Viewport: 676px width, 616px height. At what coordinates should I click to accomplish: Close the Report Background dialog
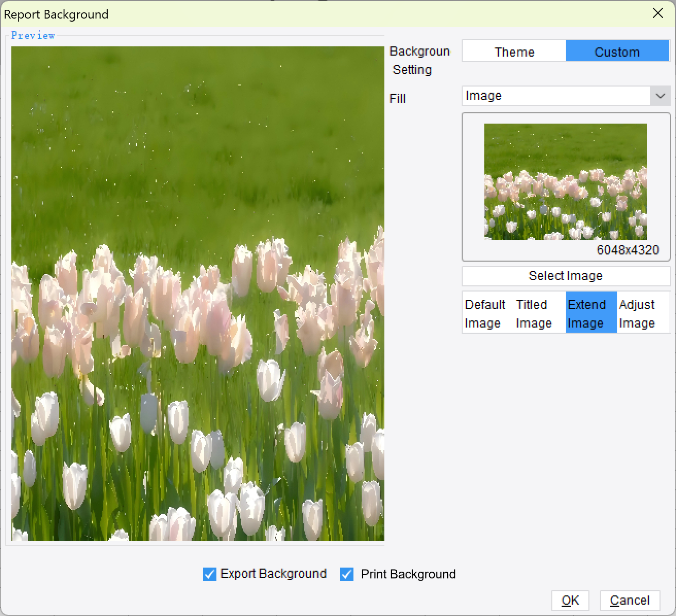coord(658,14)
